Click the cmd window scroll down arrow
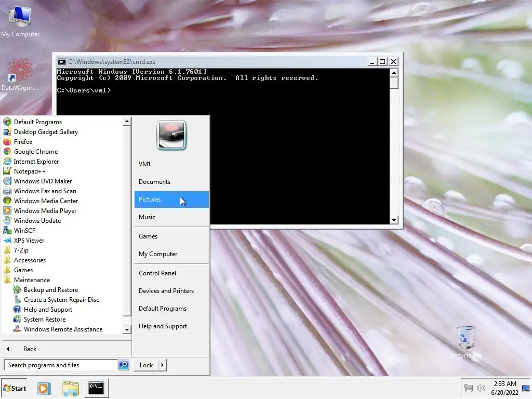The height and width of the screenshot is (399, 532). tap(394, 220)
